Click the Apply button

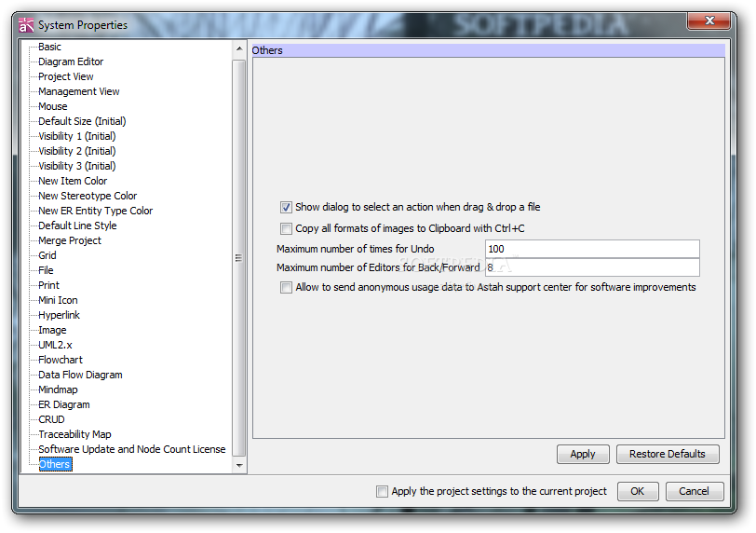583,454
